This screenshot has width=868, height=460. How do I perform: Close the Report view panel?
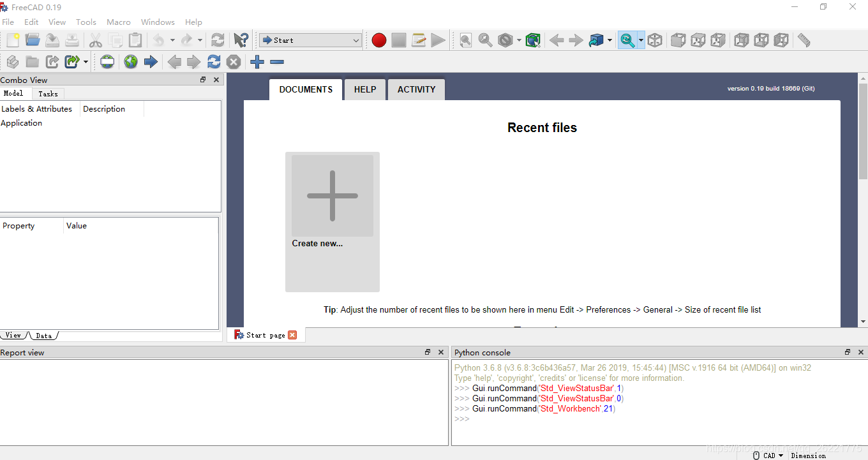click(x=441, y=352)
